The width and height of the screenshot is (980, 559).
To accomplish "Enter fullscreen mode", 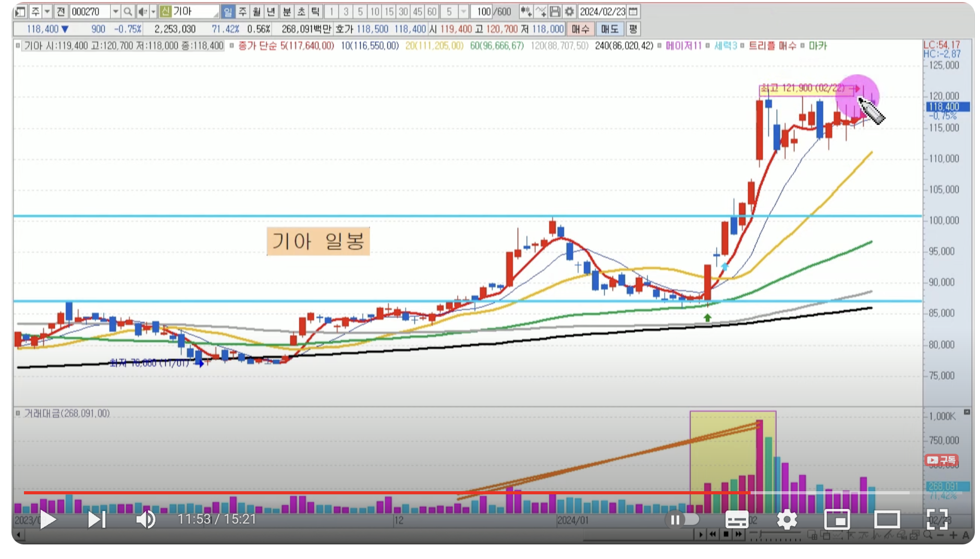I will [x=937, y=519].
